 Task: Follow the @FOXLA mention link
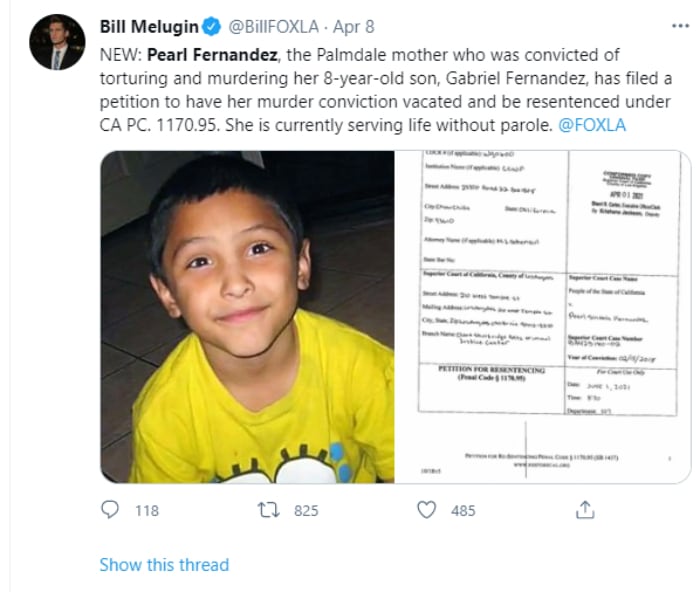pos(591,126)
